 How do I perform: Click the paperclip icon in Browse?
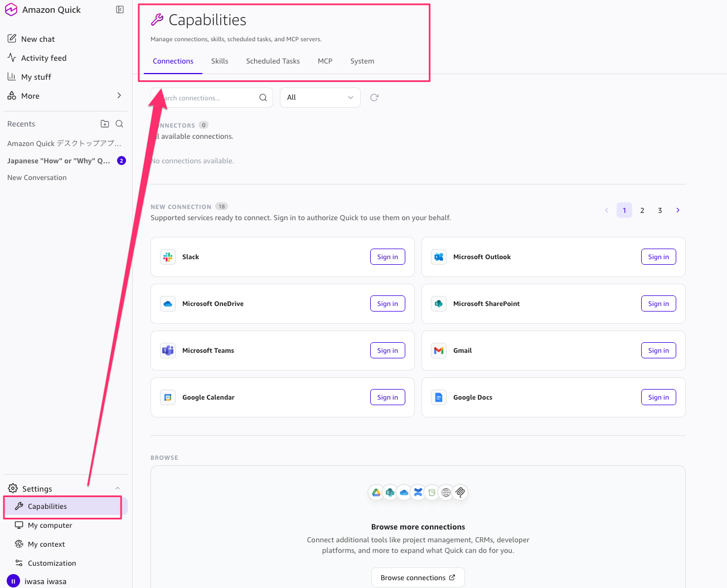(460, 492)
